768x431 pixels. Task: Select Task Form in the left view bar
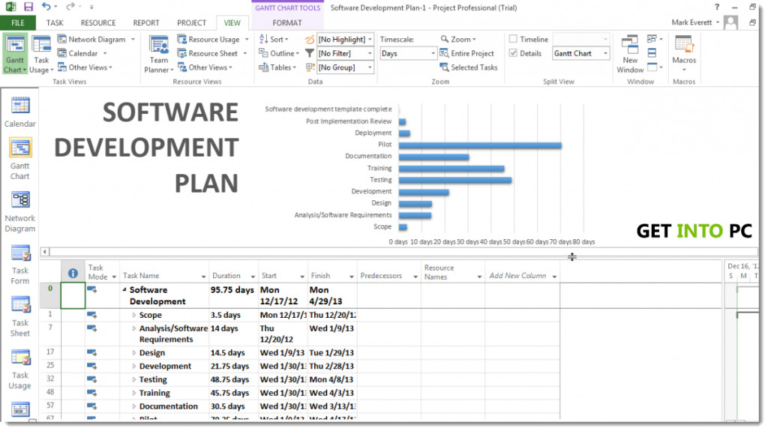[x=20, y=264]
